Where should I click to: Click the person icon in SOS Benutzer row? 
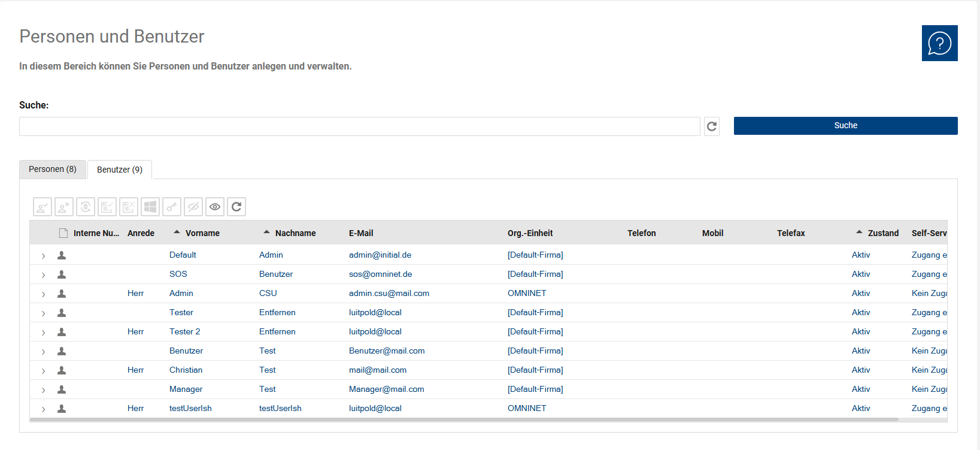(x=62, y=274)
